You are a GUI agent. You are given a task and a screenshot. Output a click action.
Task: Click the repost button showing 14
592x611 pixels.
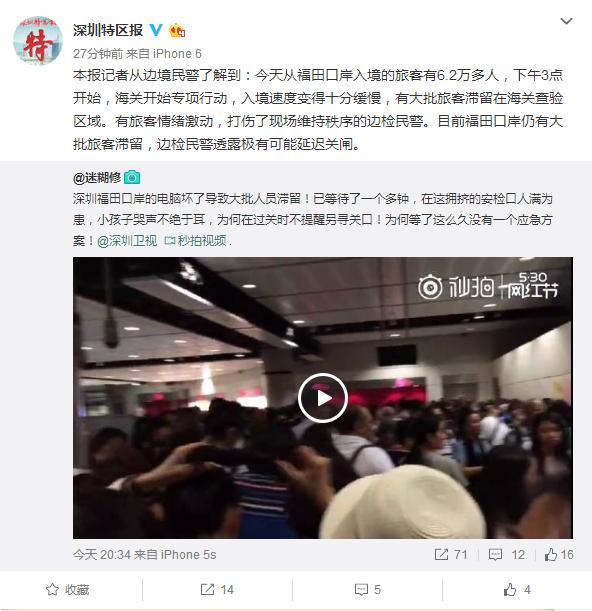click(x=217, y=590)
